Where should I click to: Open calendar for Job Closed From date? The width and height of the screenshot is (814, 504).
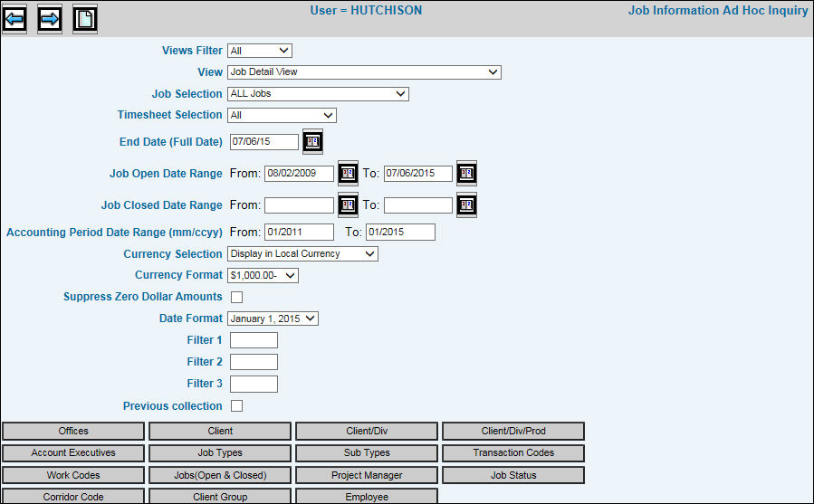[x=348, y=205]
